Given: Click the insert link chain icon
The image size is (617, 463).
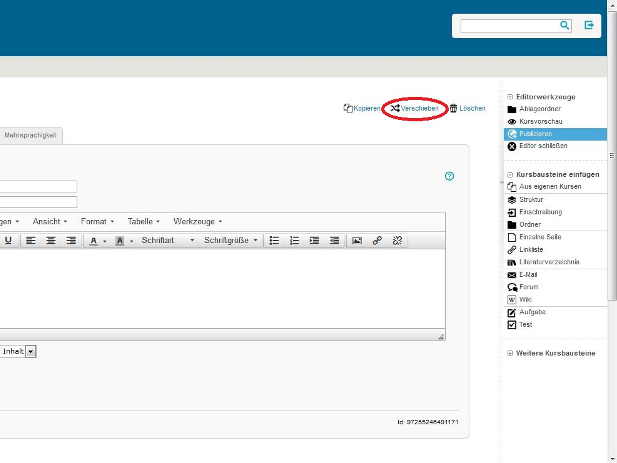Looking at the screenshot, I should pos(377,240).
